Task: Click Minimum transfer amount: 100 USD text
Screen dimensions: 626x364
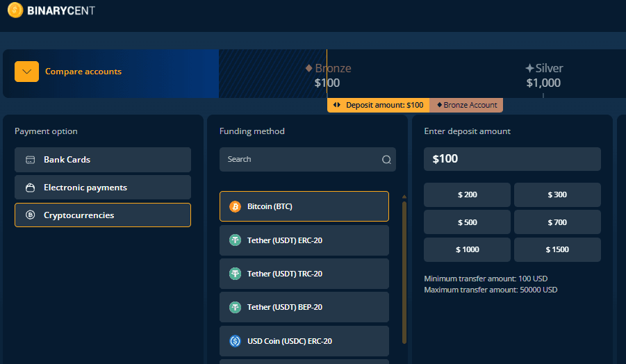Action: pos(486,279)
